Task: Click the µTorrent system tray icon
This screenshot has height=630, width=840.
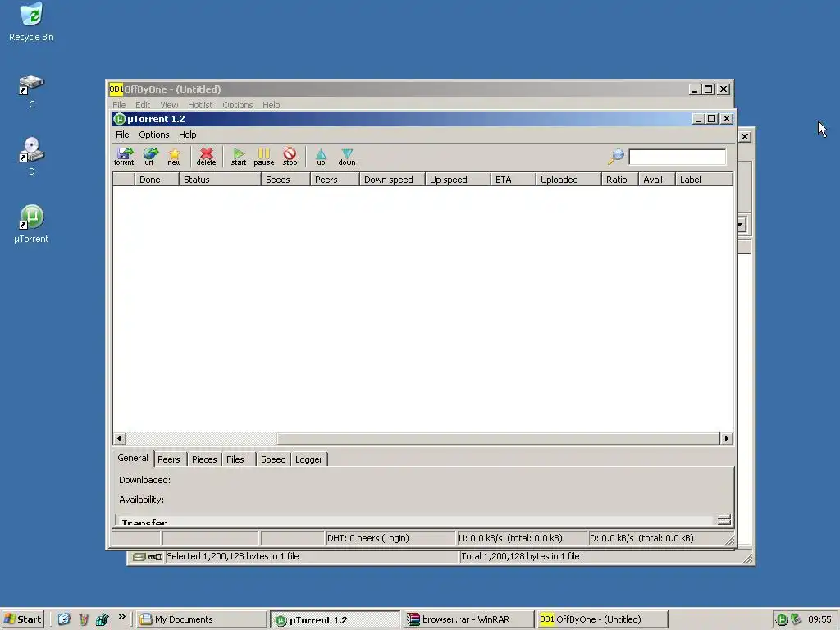Action: (782, 619)
